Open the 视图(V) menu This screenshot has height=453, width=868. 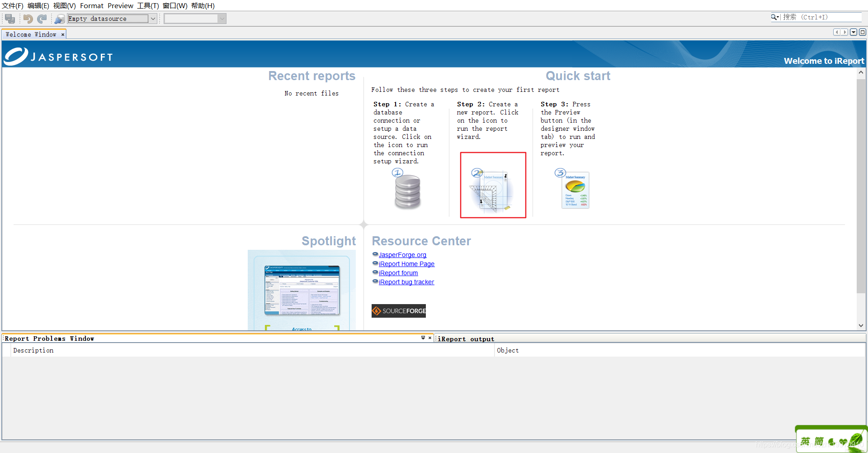click(65, 6)
